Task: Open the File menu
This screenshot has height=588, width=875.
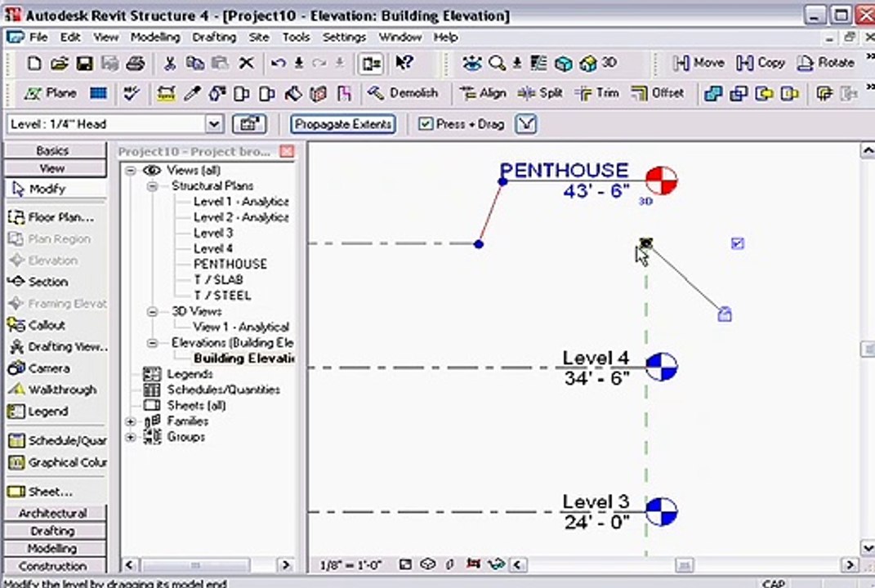Action: (38, 38)
